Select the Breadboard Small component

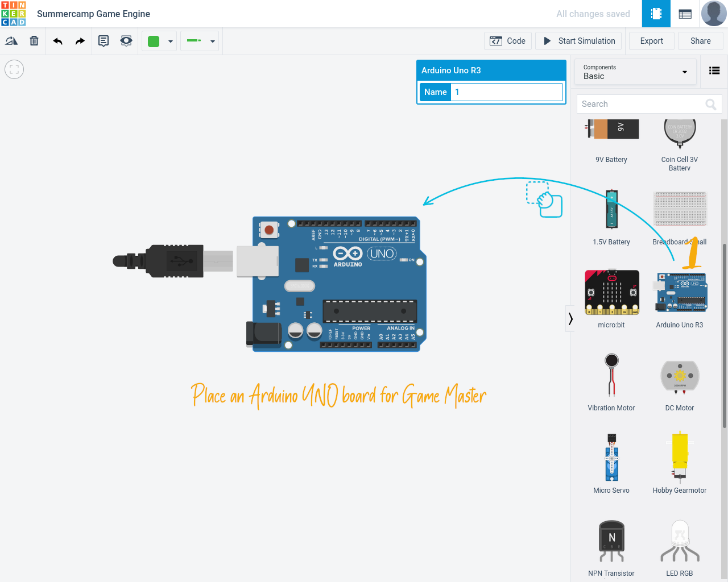[x=680, y=217]
